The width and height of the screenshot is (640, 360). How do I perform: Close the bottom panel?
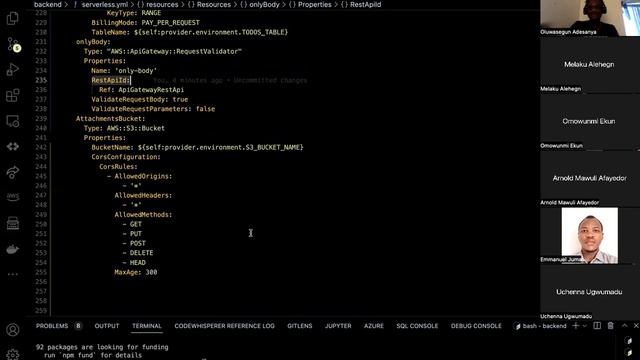(x=636, y=326)
